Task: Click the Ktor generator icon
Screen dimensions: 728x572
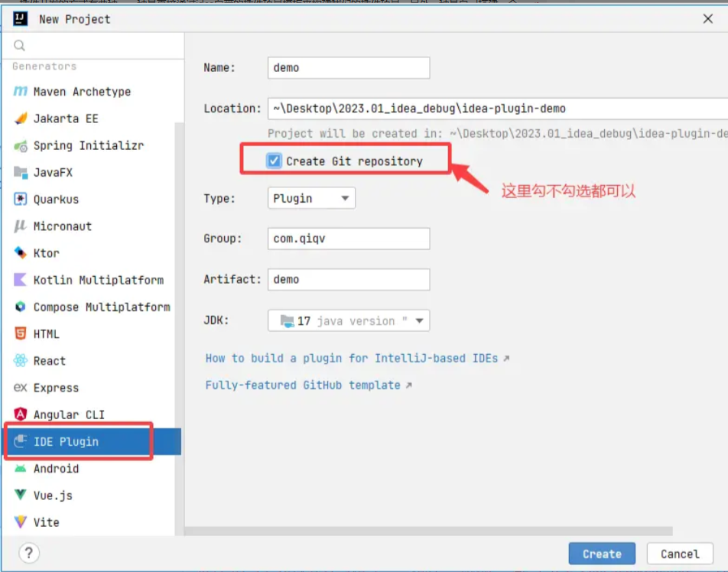Action: pyautogui.click(x=21, y=253)
